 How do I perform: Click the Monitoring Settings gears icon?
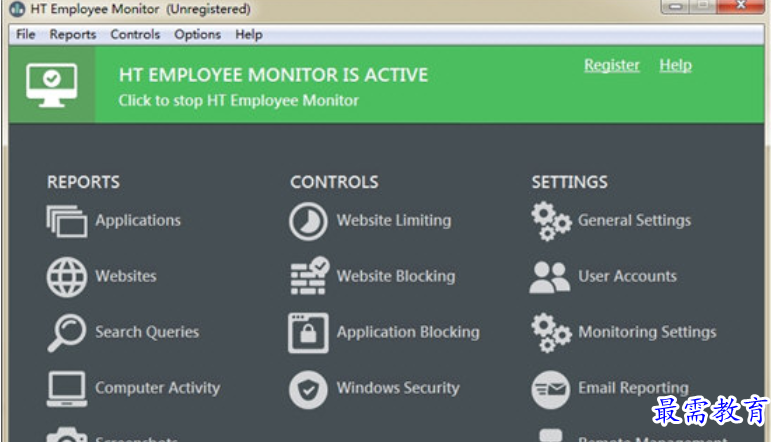tap(551, 333)
